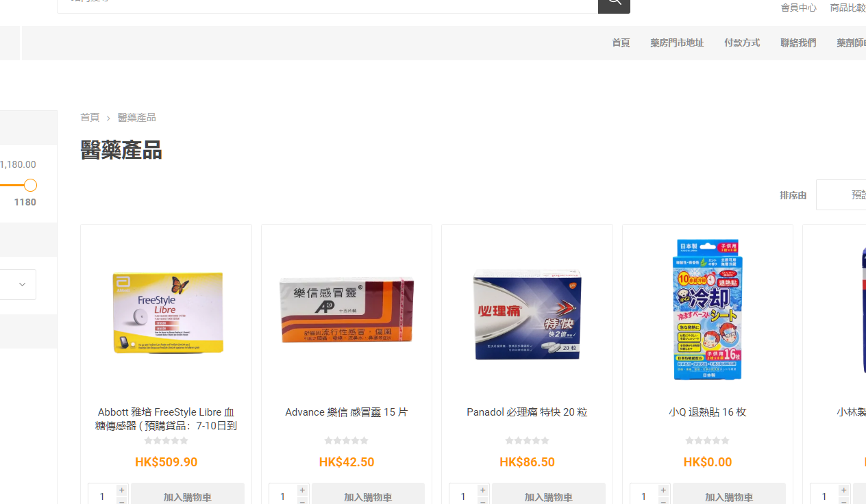Add Panadol 必理痛 to cart

[x=549, y=494]
